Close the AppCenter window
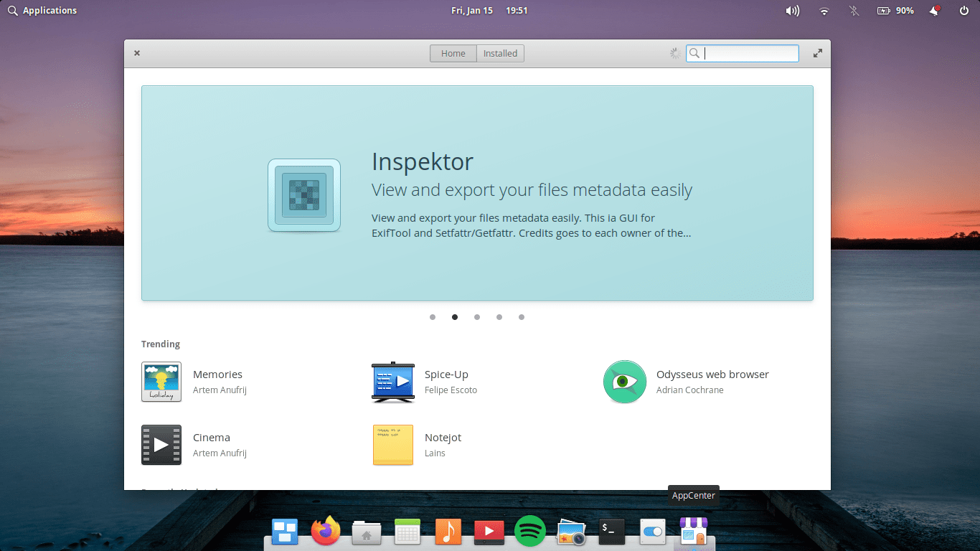 [137, 53]
